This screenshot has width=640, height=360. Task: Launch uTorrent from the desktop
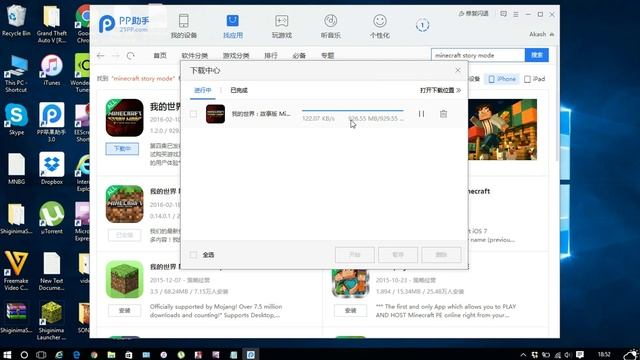coord(52,218)
